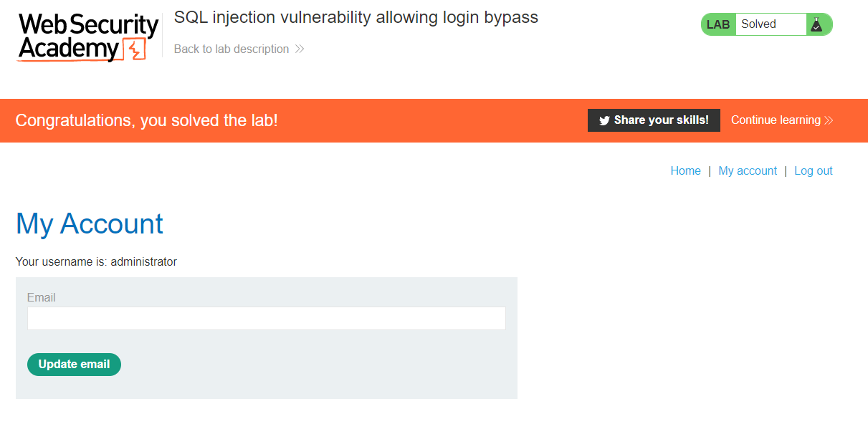
Task: Click the Congratulations banner message
Action: [146, 120]
